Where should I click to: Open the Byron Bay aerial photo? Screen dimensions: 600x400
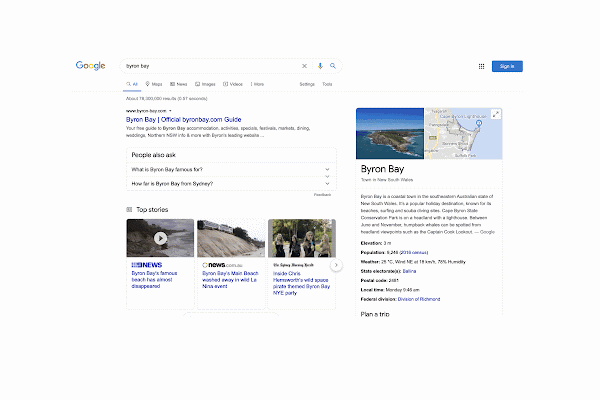[390, 134]
